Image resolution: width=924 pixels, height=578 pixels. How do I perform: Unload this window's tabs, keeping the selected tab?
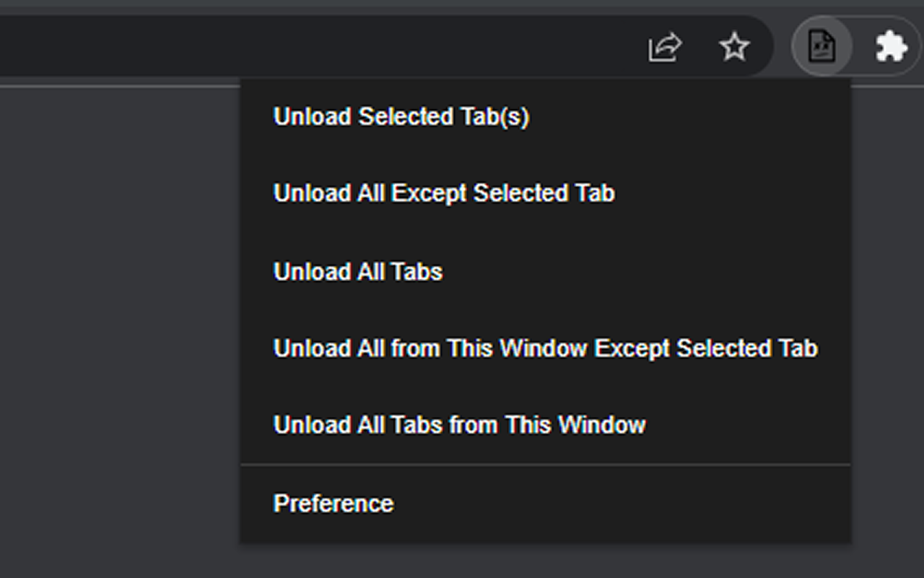[x=545, y=348]
